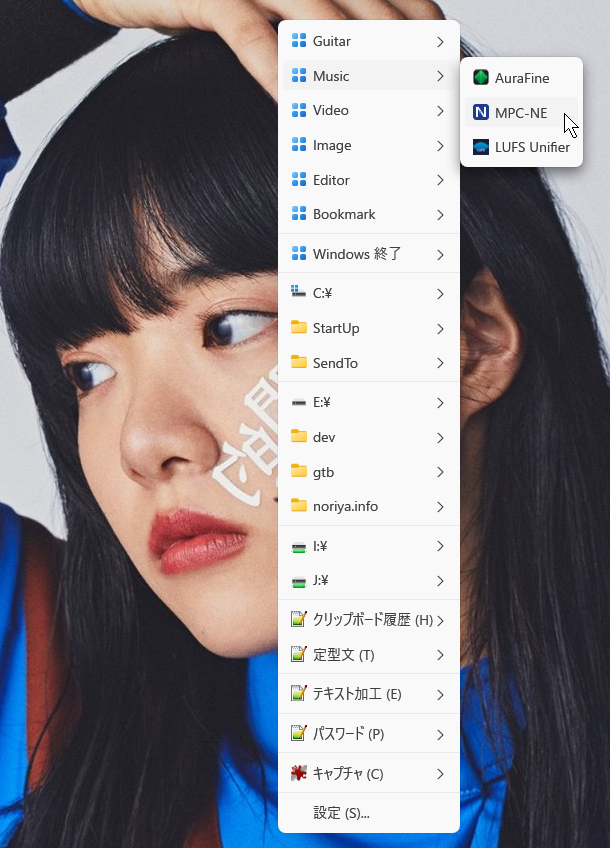The image size is (610, 848).
Task: Click the StartUp folder icon
Action: coord(299,327)
